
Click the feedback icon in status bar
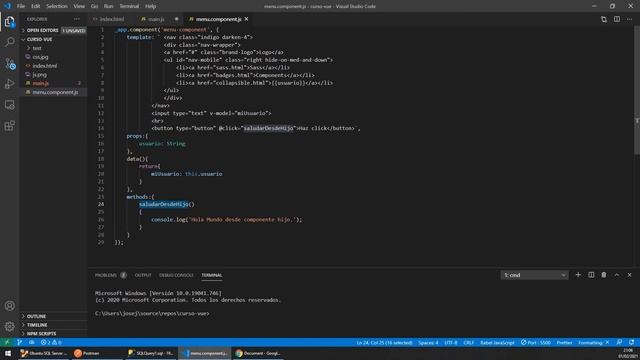[619, 342]
